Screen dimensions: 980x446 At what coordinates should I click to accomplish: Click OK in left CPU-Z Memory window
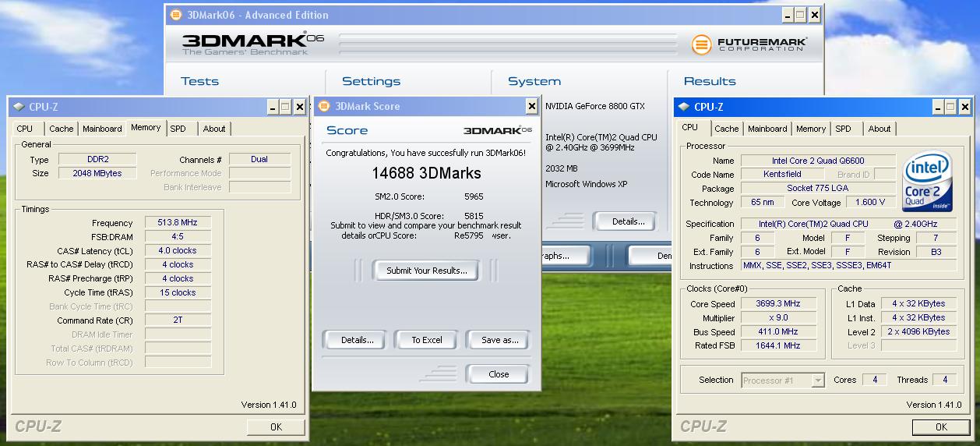(x=276, y=427)
